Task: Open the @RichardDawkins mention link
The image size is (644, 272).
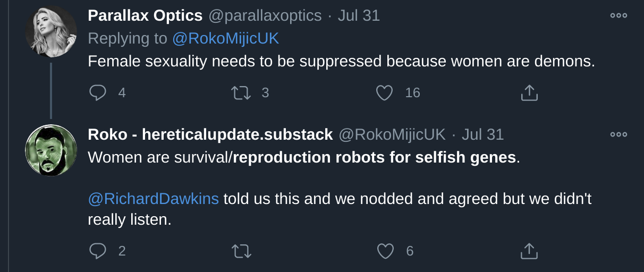Action: (x=153, y=199)
